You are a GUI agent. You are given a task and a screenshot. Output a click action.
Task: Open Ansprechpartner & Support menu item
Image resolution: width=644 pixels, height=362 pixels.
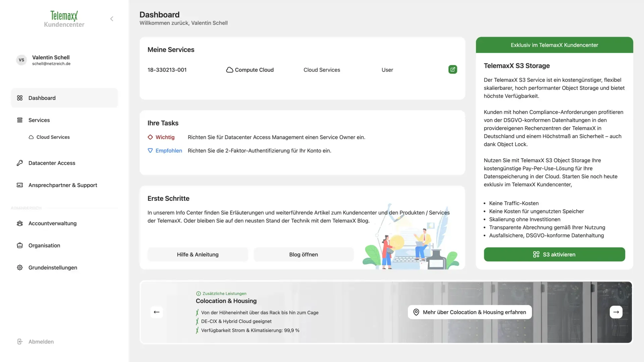tap(64, 185)
